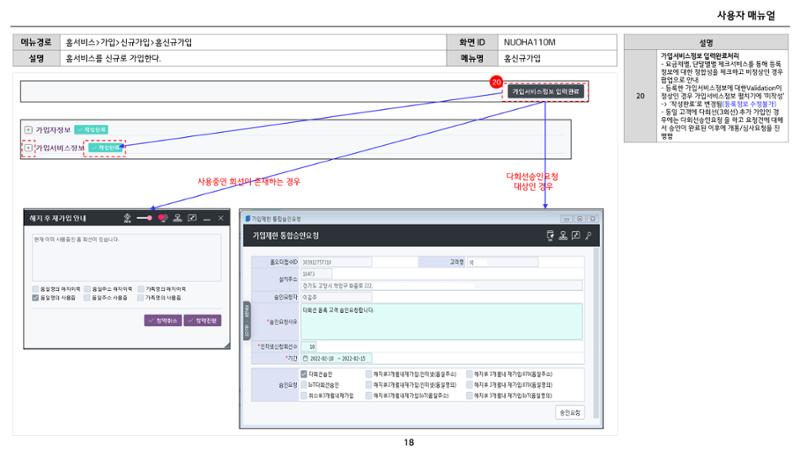
Task: Expand the 가입서비스정보 section
Action: (x=29, y=148)
